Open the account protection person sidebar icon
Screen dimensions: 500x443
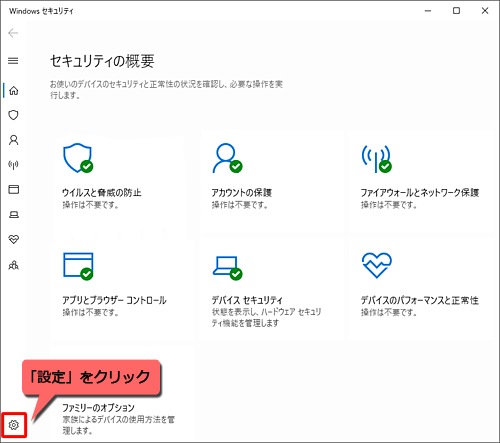point(14,140)
